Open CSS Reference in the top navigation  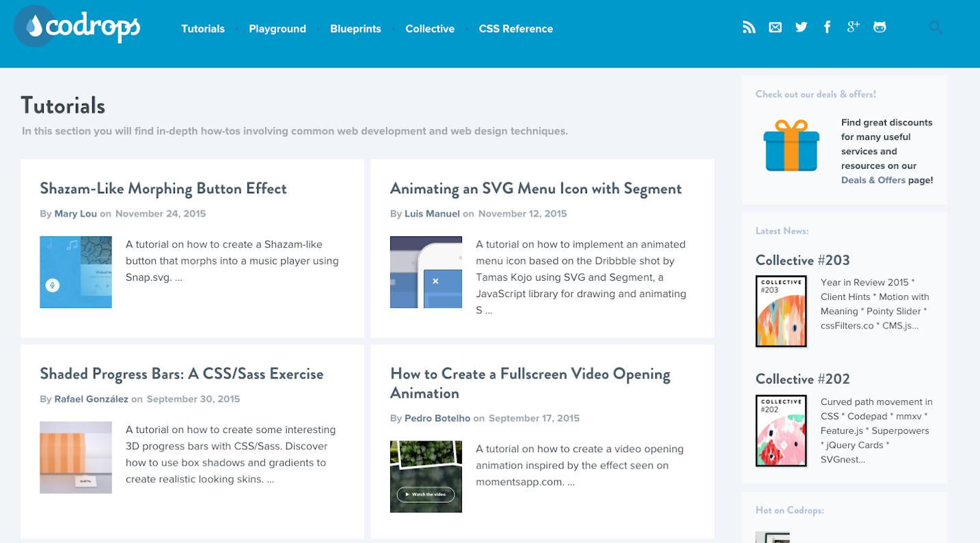[x=516, y=29]
